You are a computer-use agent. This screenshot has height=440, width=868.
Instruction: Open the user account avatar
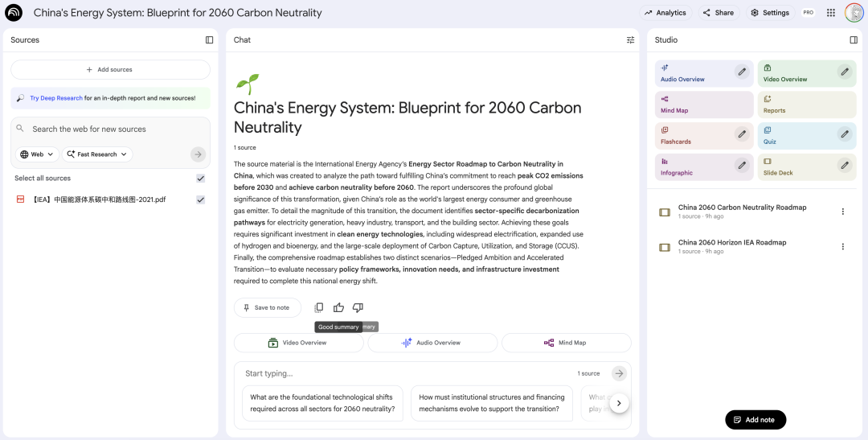[854, 13]
